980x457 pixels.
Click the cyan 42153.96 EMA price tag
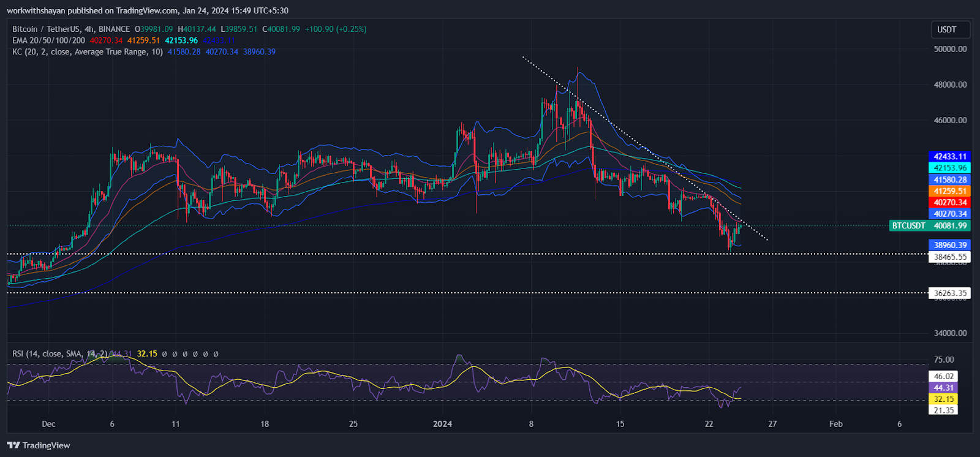tap(949, 168)
